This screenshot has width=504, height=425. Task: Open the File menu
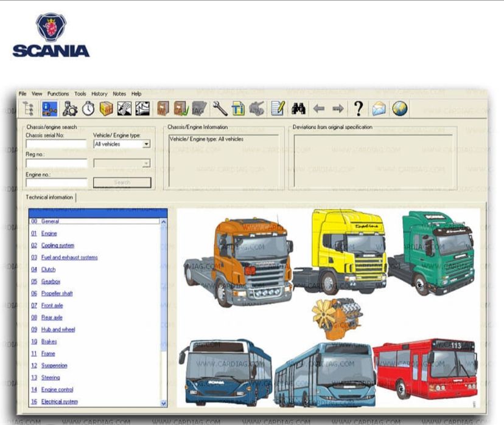click(x=23, y=94)
